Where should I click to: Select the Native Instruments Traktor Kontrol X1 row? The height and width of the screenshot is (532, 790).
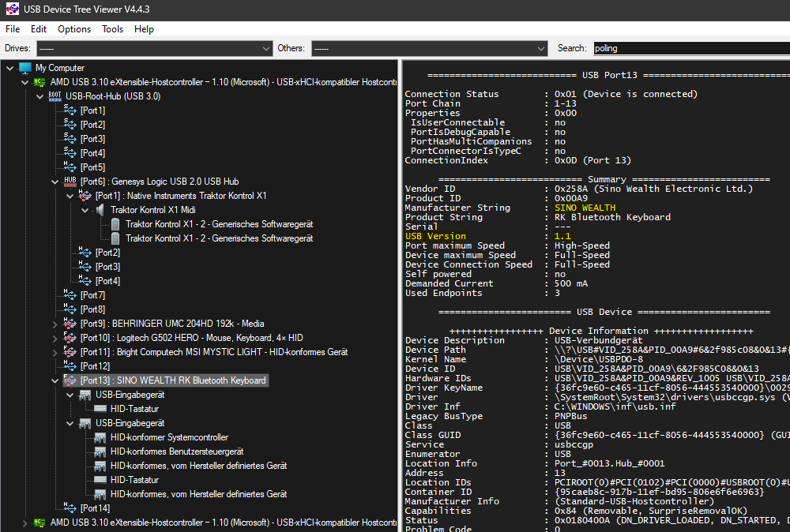tap(181, 196)
